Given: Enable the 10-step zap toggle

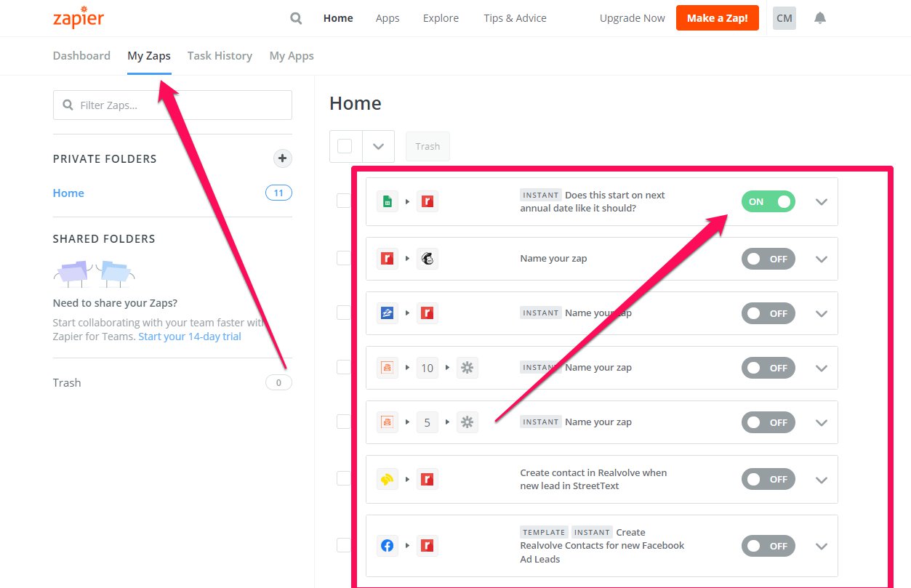Looking at the screenshot, I should point(768,368).
